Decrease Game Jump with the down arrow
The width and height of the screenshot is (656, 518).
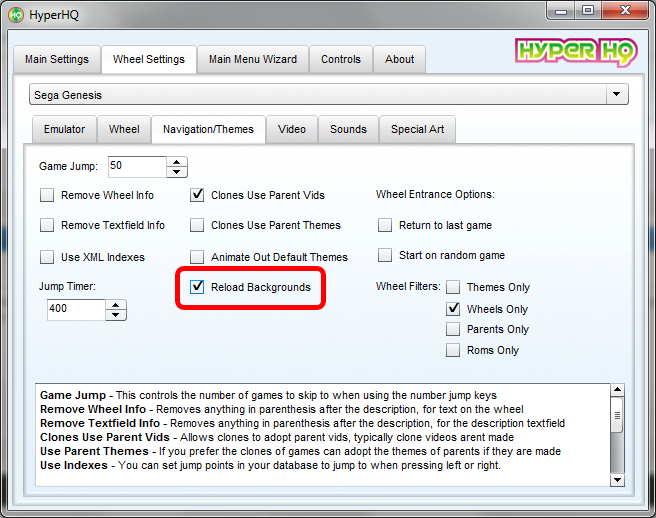pos(177,172)
